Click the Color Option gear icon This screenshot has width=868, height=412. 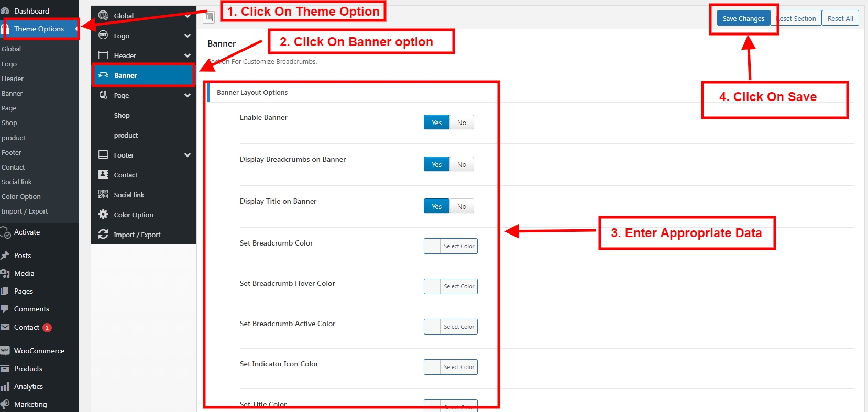103,214
